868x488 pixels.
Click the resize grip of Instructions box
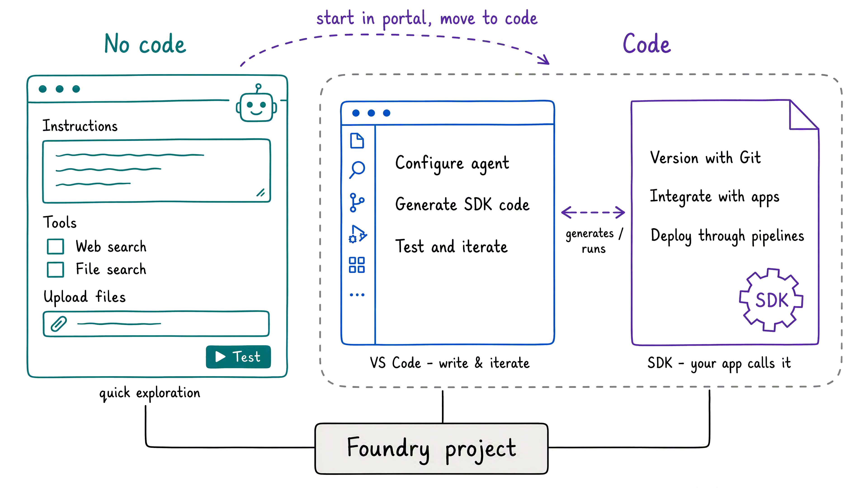(261, 192)
